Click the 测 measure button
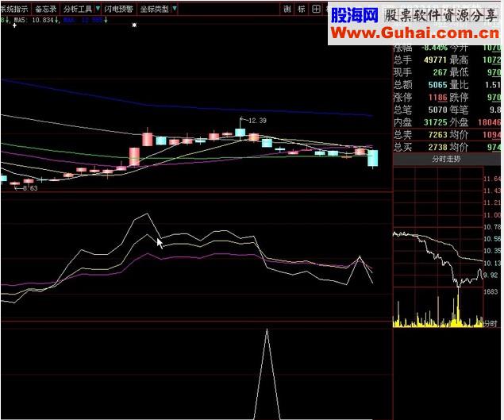 287,9
